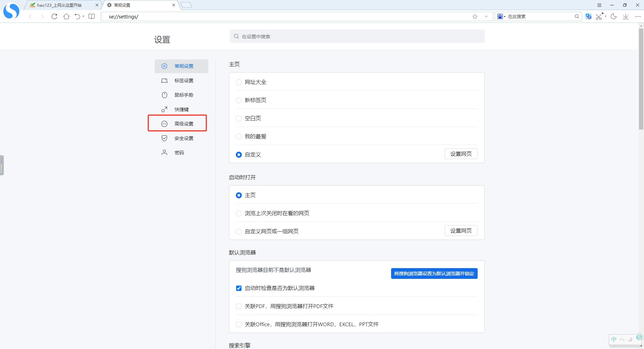Bookmark this page with the star icon

(475, 16)
